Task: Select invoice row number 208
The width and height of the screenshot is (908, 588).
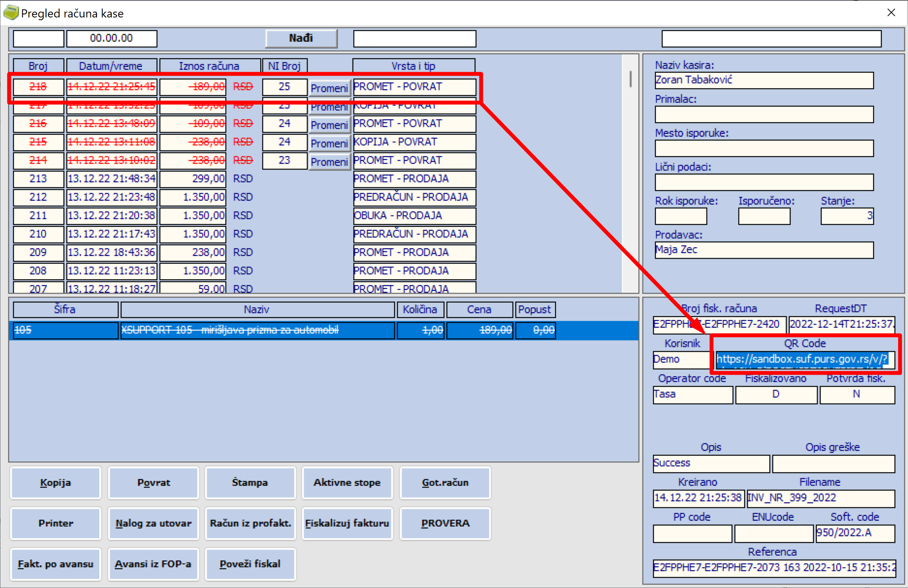Action: tap(38, 271)
